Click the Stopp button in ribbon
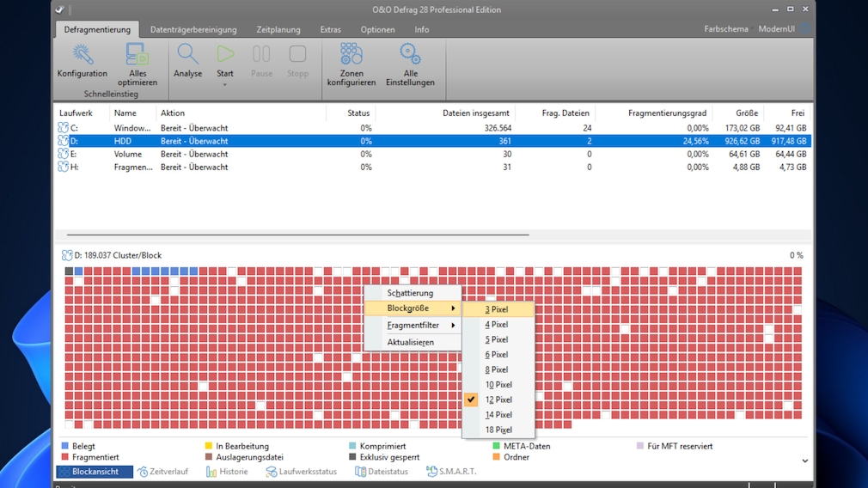Screen dimensions: 868x488 [297, 55]
